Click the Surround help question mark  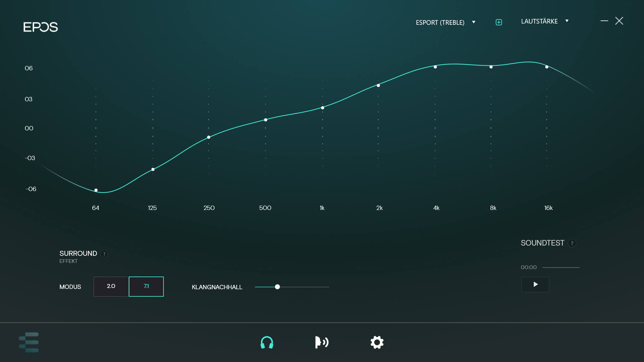pos(104,254)
